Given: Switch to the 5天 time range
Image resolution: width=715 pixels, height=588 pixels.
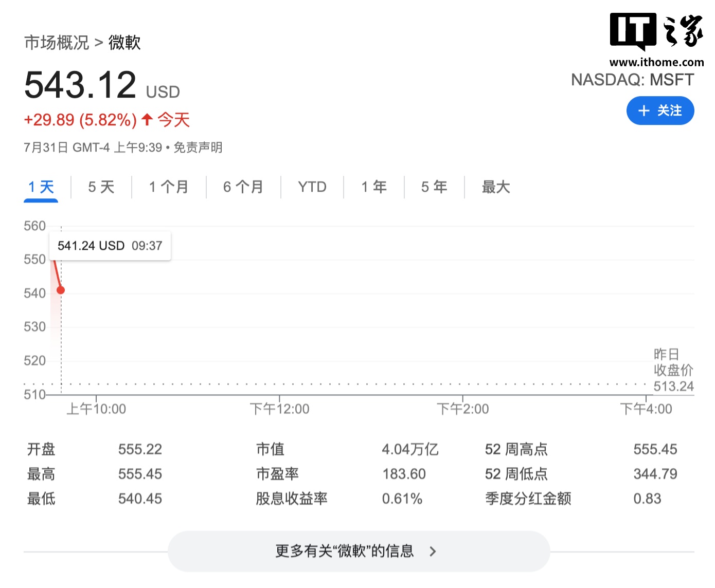Looking at the screenshot, I should (100, 187).
